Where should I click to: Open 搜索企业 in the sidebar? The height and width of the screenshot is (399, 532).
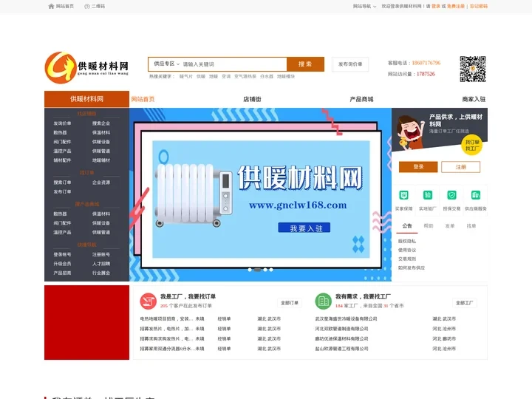101,123
